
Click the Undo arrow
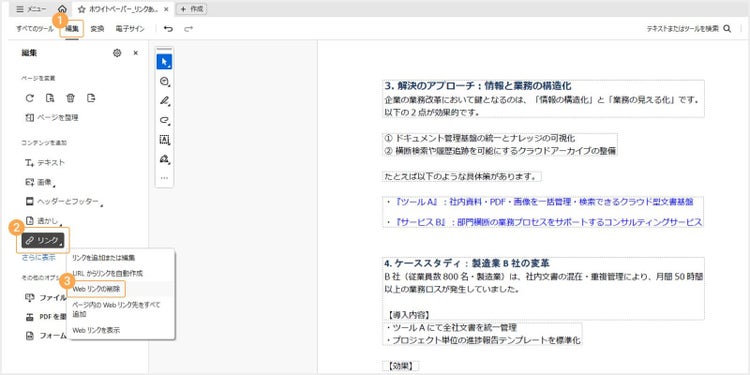(168, 29)
